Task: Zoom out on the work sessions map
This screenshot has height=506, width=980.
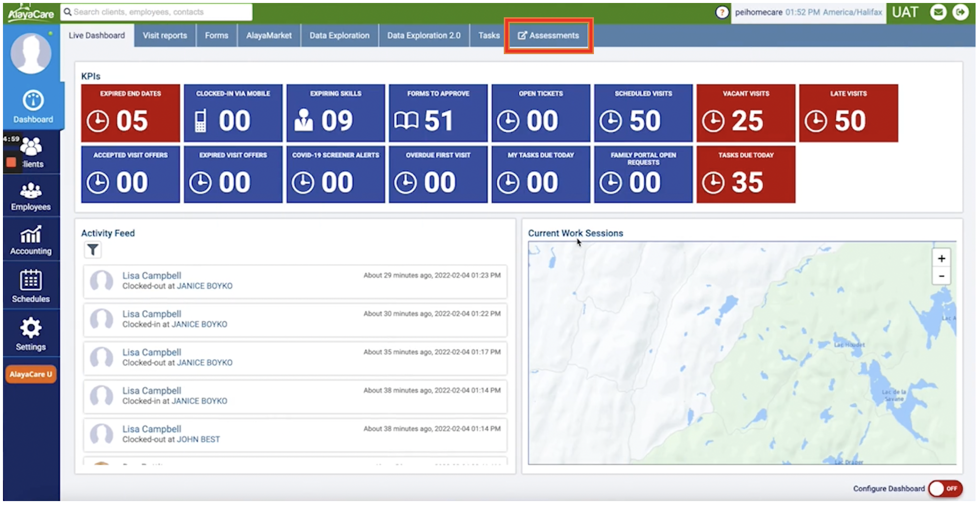Action: pyautogui.click(x=941, y=276)
